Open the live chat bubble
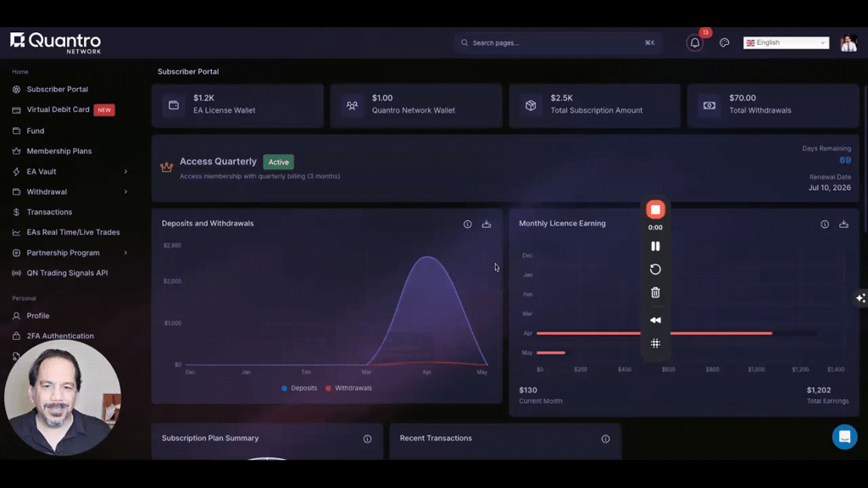This screenshot has height=488, width=868. (845, 436)
